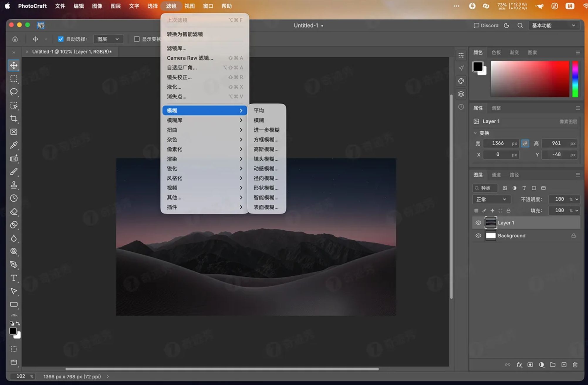
Task: Click the 宽 width input field
Action: point(501,143)
